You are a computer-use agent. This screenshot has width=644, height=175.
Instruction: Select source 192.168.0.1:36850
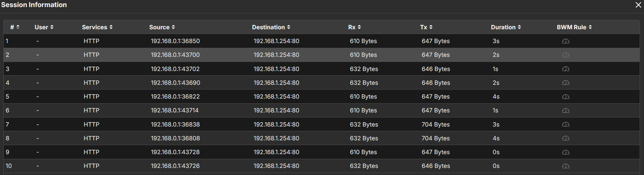click(175, 41)
